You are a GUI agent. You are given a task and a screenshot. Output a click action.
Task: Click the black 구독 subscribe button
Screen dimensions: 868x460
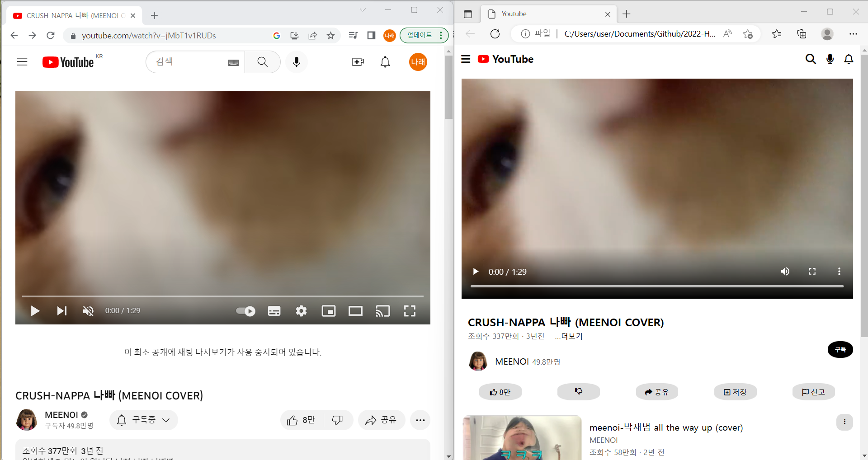(x=840, y=349)
